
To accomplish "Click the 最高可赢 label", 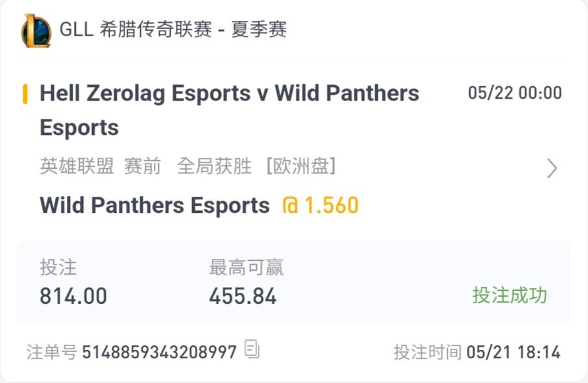I will click(x=246, y=267).
